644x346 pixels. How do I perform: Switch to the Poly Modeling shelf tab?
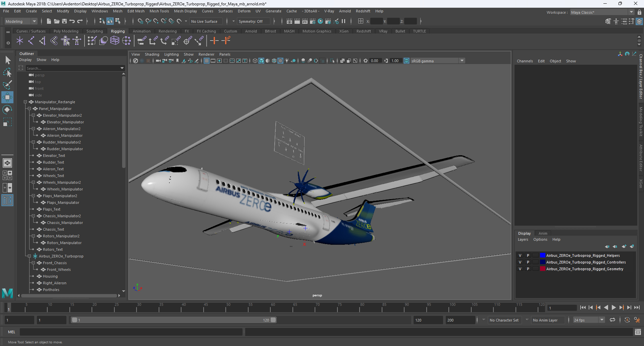click(66, 31)
